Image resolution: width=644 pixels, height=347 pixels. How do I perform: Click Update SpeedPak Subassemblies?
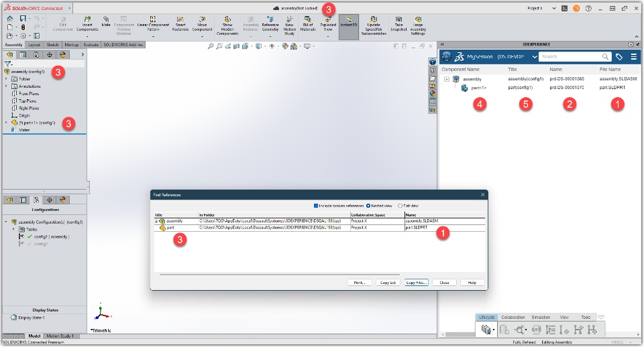coord(374,25)
